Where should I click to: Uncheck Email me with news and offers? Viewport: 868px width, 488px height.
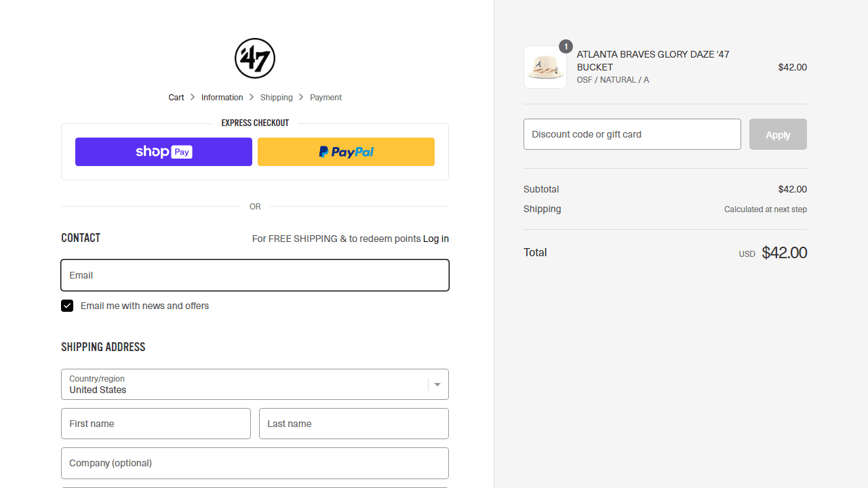pyautogui.click(x=67, y=306)
